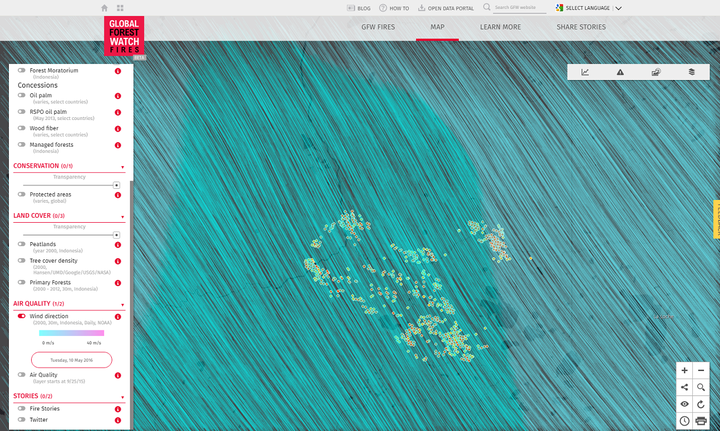Viewport: 720px width, 431px height.
Task: Show info for Fire Stories layer
Action: 118,409
